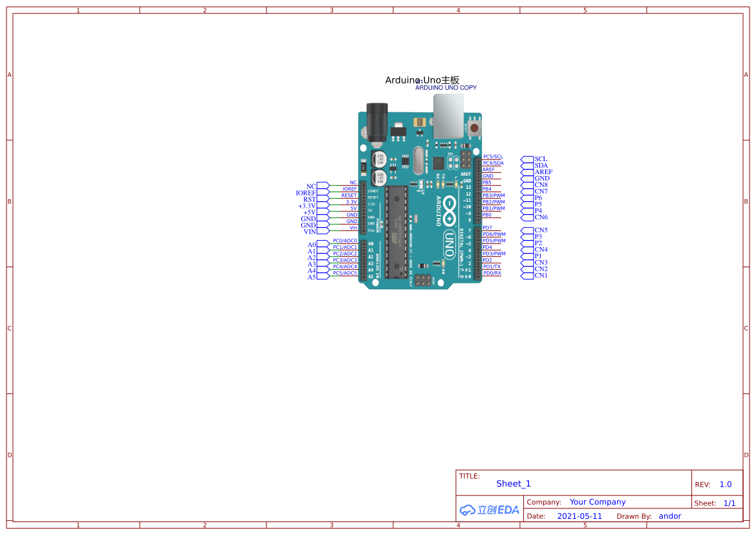Click the P1 net port symbol
This screenshot has width=756, height=535.
click(x=527, y=256)
